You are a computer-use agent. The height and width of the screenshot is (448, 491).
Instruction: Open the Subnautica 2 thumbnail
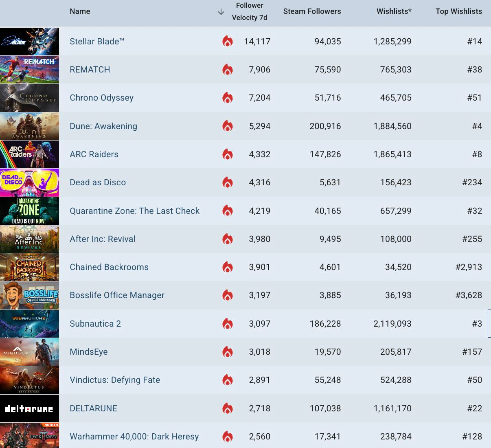click(x=29, y=324)
